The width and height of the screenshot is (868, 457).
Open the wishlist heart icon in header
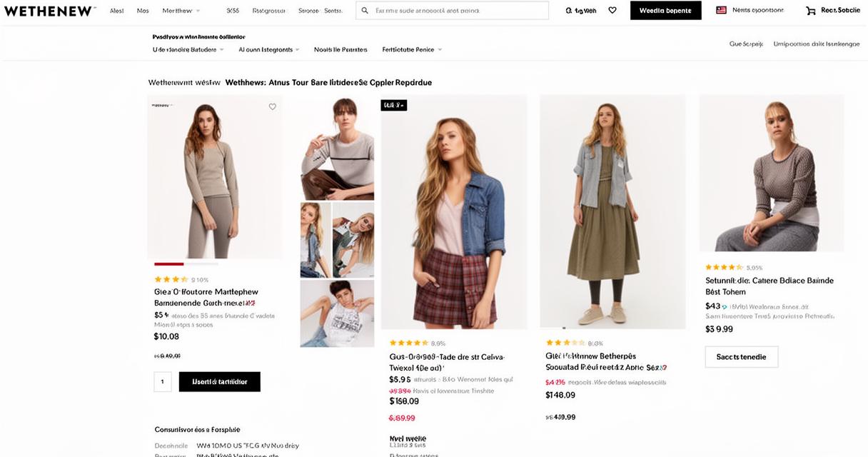pyautogui.click(x=612, y=11)
